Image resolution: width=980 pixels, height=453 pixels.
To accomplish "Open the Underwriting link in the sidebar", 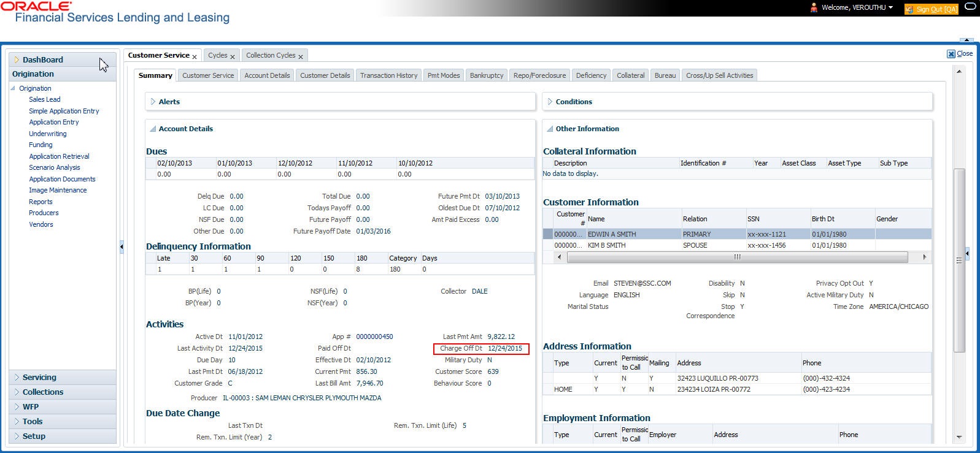I will [48, 134].
